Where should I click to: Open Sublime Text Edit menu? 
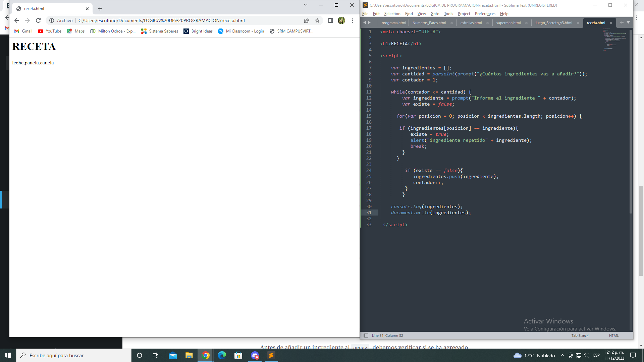[376, 14]
